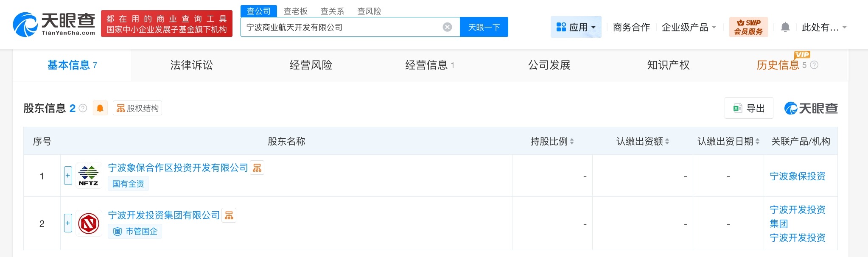Expand row 2 shareholder with plus button

[68, 223]
